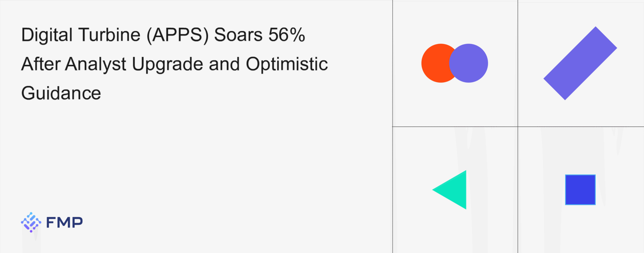Select the blue square shape

tap(580, 190)
